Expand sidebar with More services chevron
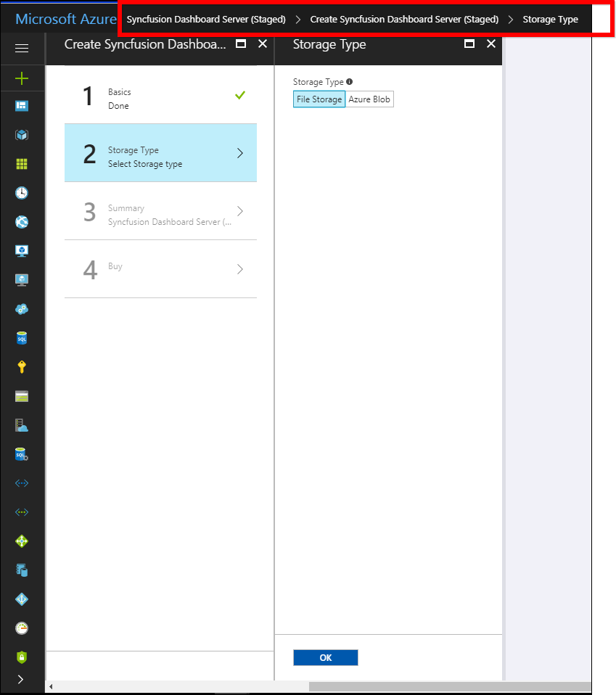This screenshot has width=616, height=695. coord(20,680)
